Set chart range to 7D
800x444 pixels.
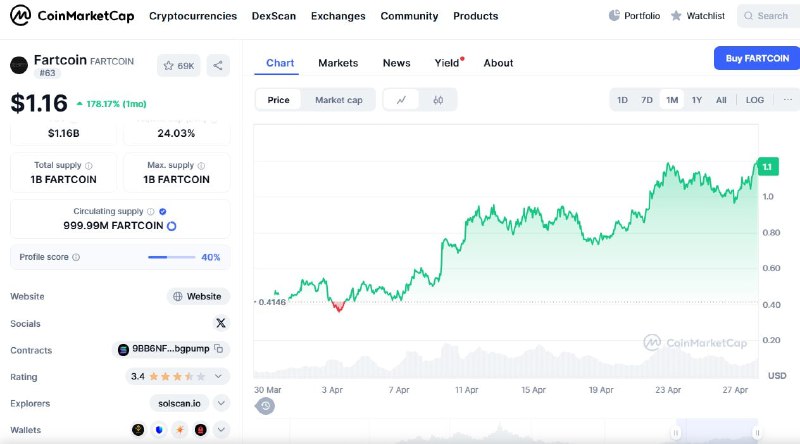click(x=647, y=100)
